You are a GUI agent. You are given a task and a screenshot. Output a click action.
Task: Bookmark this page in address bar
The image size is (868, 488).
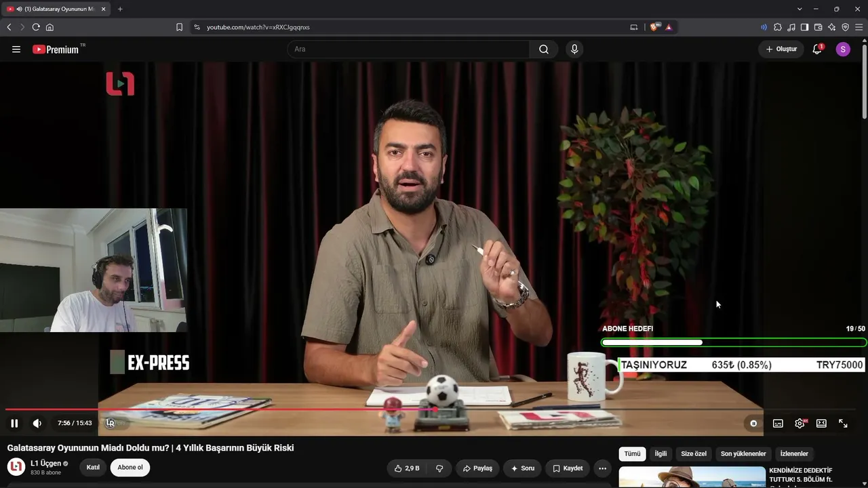(x=179, y=27)
